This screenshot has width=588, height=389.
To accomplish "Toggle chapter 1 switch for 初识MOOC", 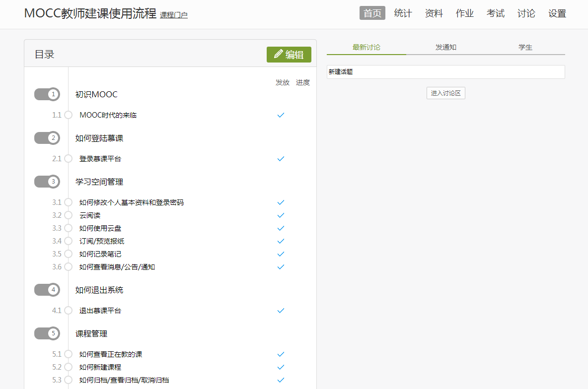I will pyautogui.click(x=47, y=94).
